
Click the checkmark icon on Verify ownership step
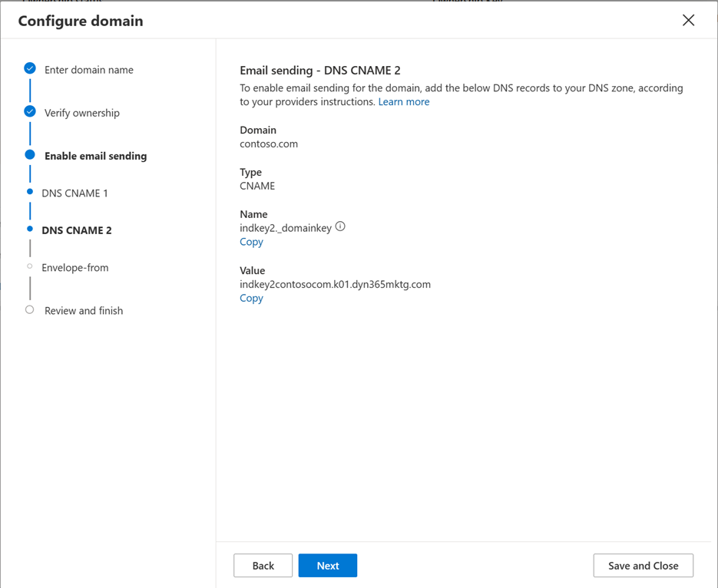[x=29, y=111]
